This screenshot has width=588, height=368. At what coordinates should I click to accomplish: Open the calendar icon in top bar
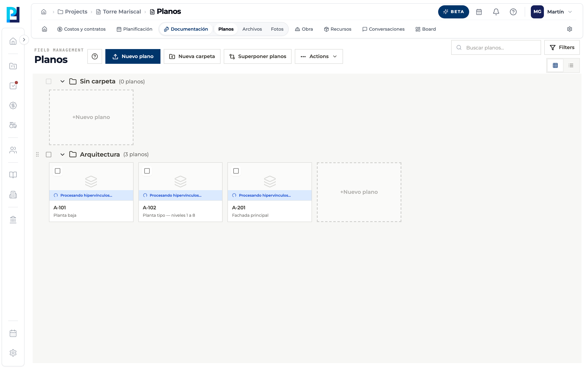pyautogui.click(x=479, y=12)
